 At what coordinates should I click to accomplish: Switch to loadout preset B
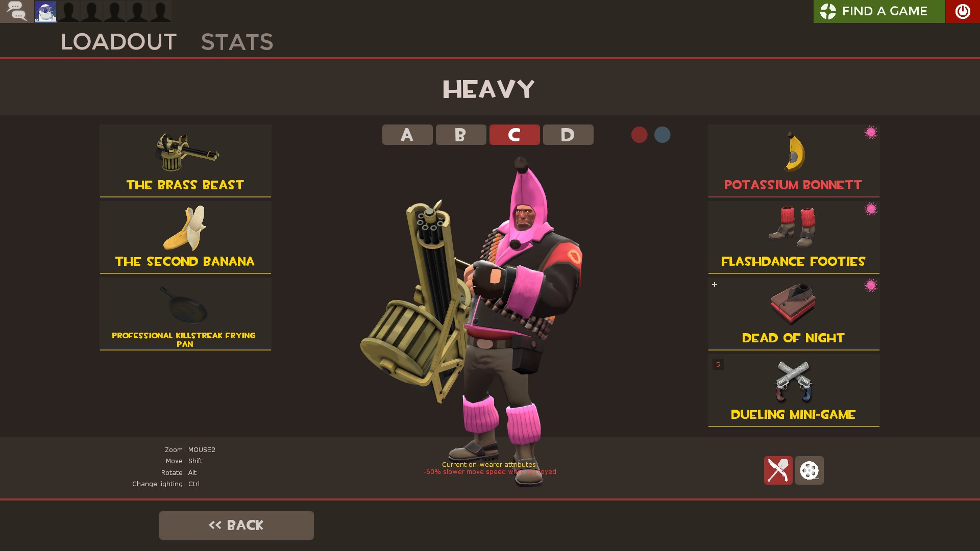[x=461, y=135]
